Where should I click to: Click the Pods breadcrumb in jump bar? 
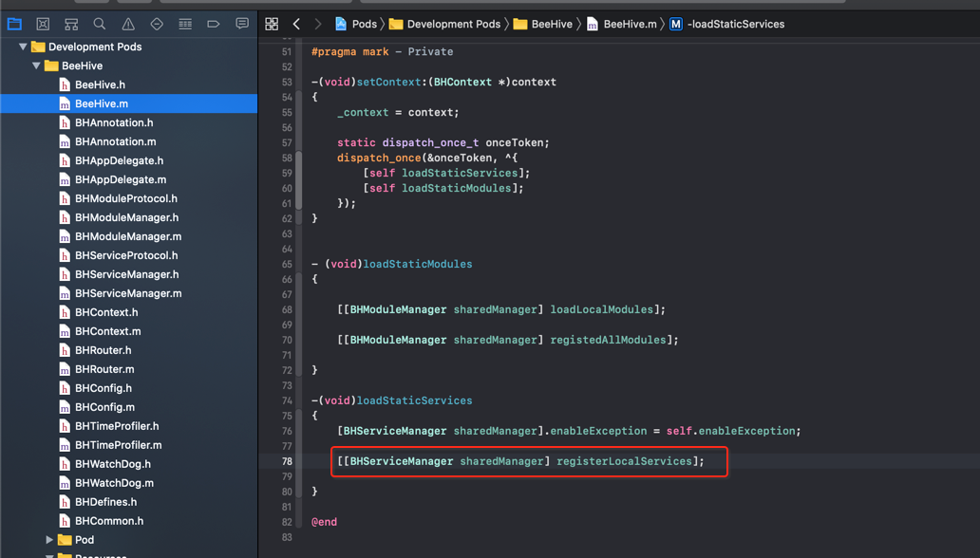pos(365,25)
